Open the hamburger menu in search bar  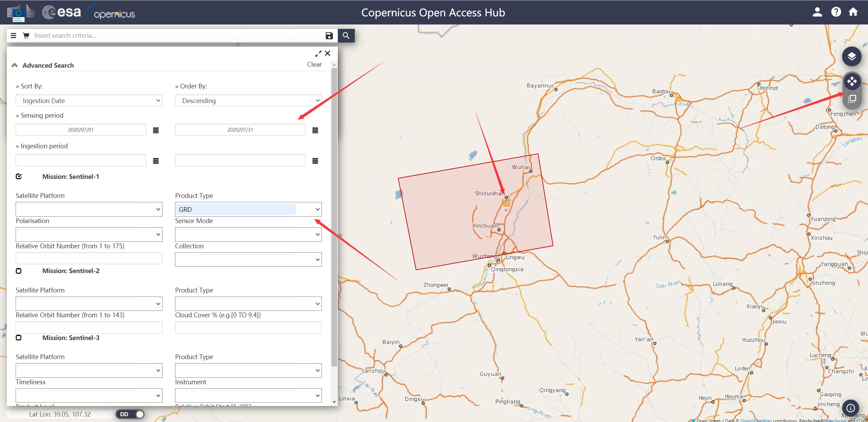(x=14, y=35)
